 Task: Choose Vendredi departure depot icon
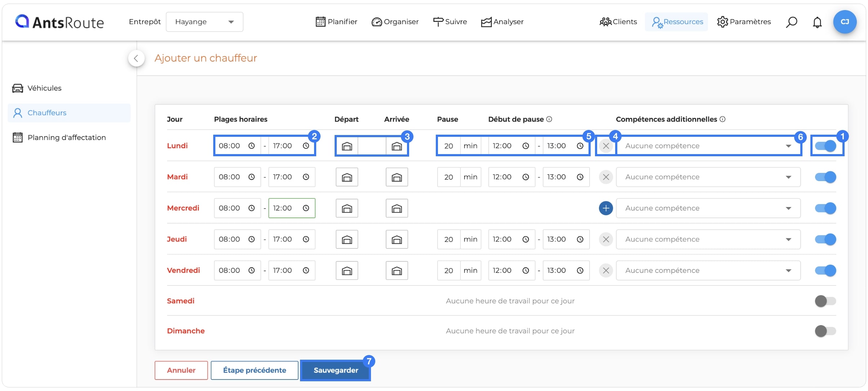point(347,271)
